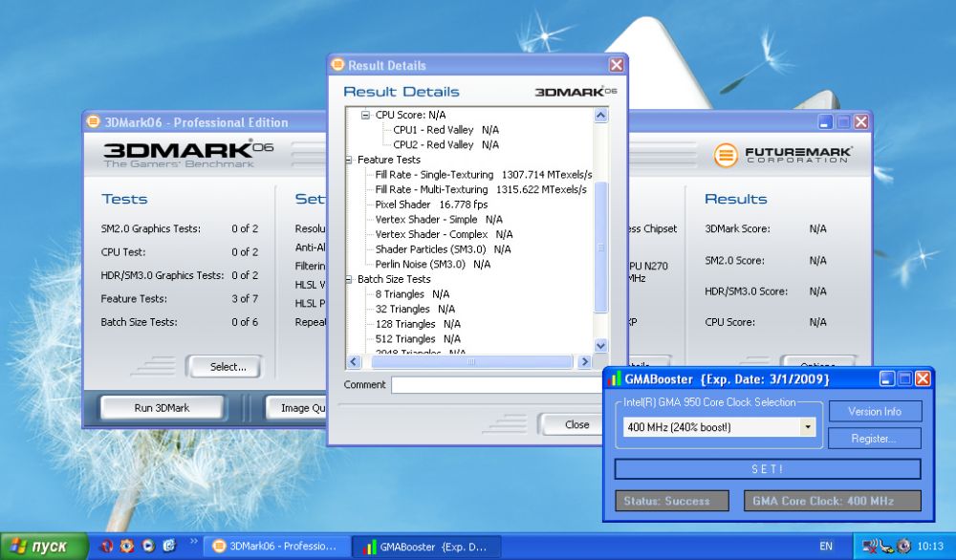Click the result list scroll-up arrow

(600, 116)
